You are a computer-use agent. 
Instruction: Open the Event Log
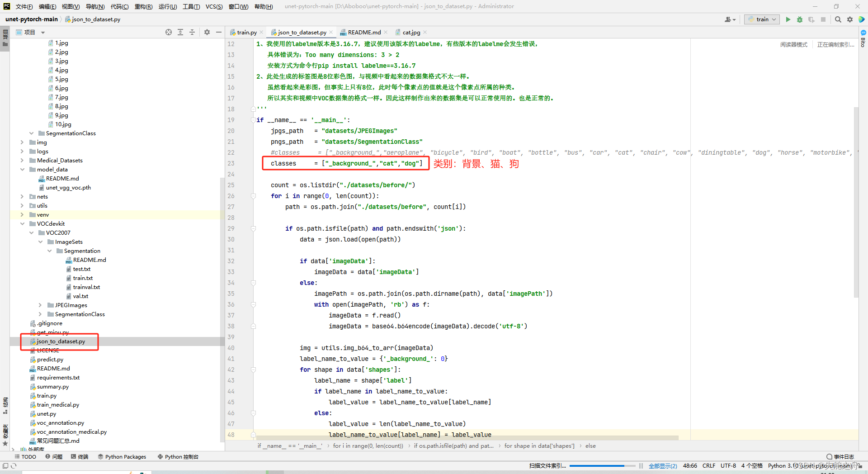[x=840, y=457]
